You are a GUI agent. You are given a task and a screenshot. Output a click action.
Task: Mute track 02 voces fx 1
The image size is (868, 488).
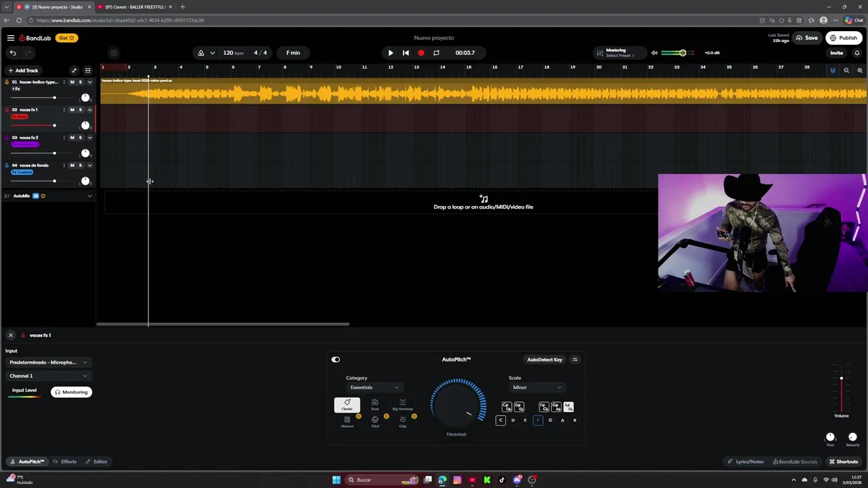coord(73,110)
